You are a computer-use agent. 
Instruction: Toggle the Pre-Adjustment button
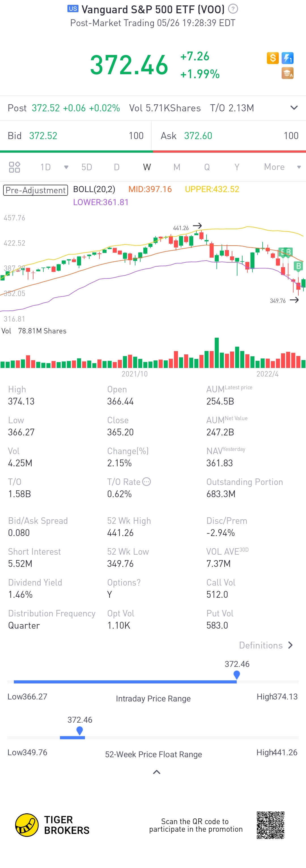click(36, 190)
